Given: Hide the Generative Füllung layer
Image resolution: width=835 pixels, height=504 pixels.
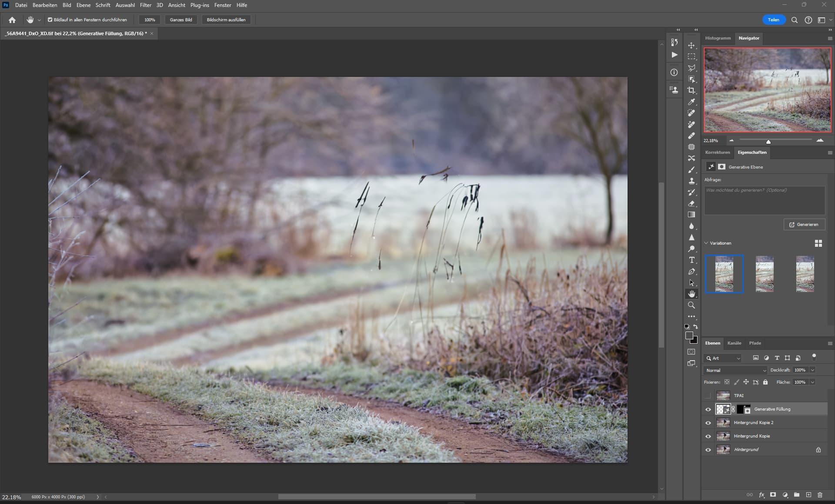Looking at the screenshot, I should click(708, 409).
